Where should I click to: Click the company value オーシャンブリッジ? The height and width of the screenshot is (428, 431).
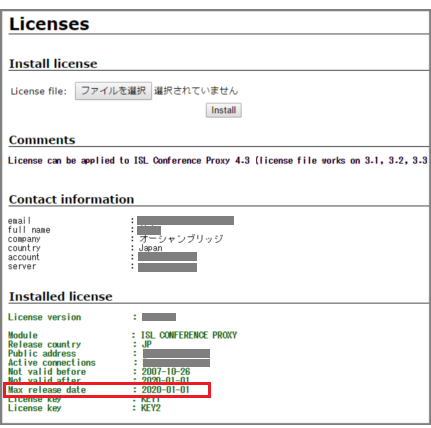tap(181, 239)
